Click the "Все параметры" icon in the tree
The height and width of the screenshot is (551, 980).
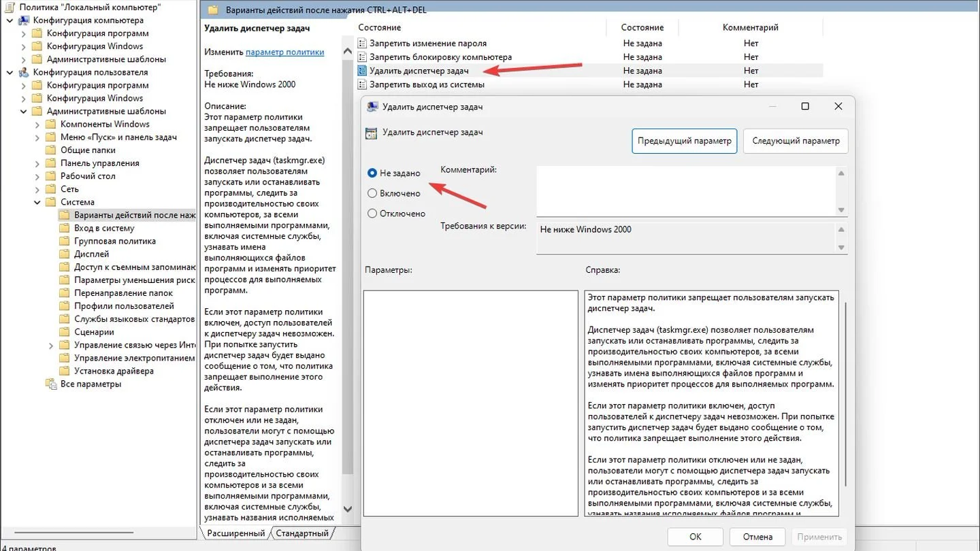(50, 384)
